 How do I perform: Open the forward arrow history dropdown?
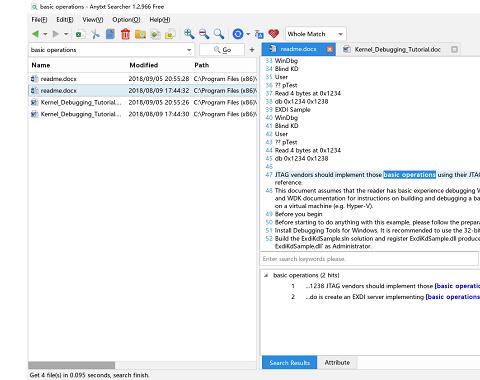[66, 34]
